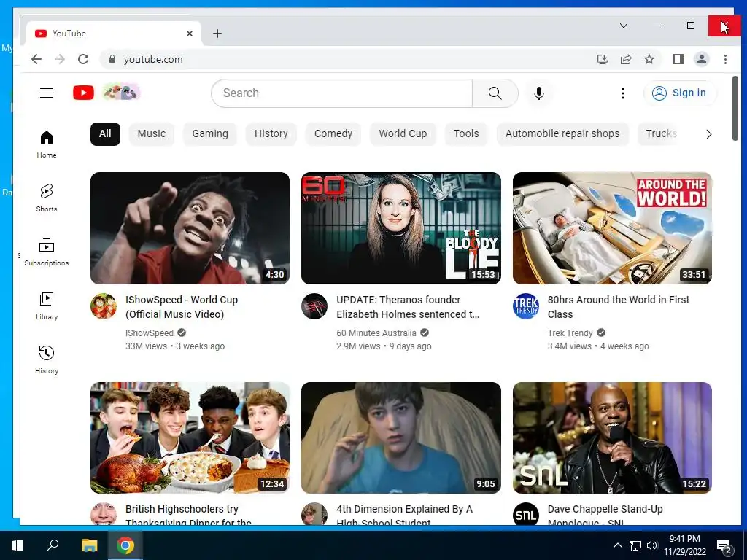Viewport: 747px width, 560px height.
Task: Click Chrome icon in the taskbar
Action: pos(125,545)
